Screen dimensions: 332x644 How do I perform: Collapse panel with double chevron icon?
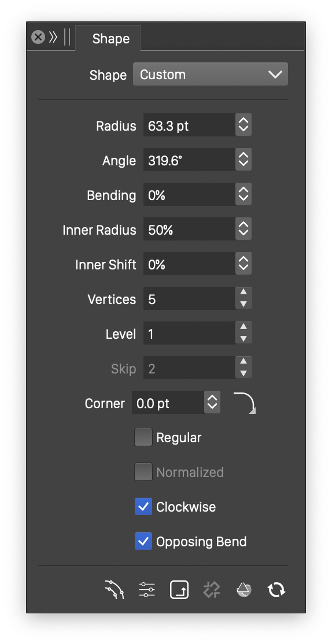(53, 38)
